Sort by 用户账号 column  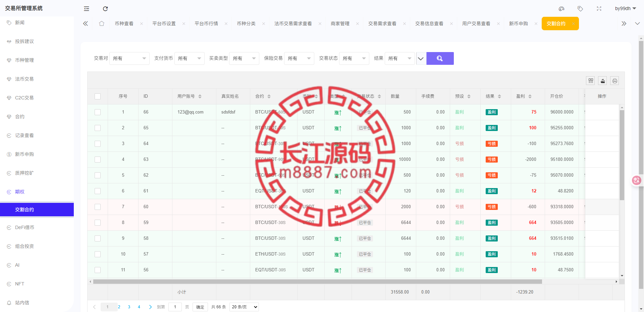pos(200,96)
